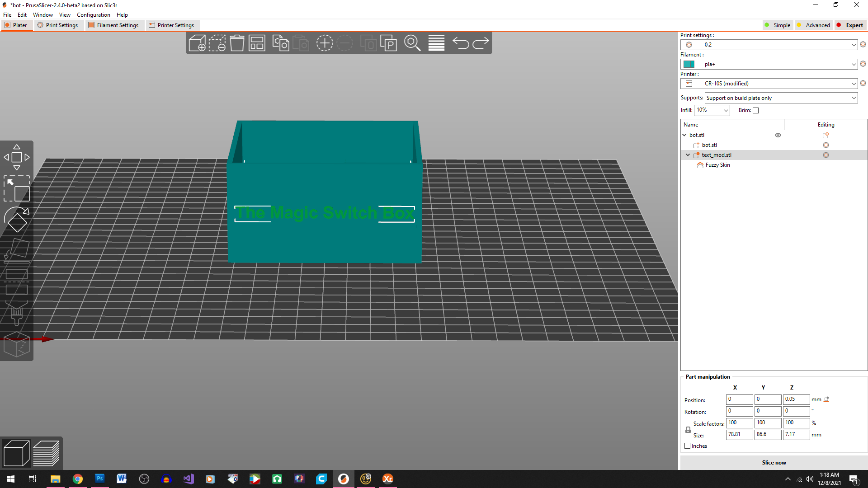Click the Search magnifier icon
868x488 pixels.
point(412,43)
